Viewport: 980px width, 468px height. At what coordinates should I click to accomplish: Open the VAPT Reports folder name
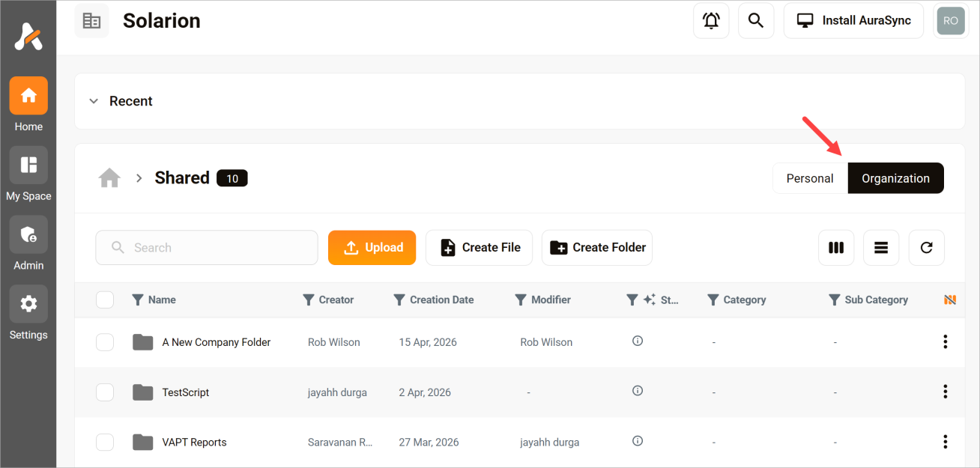(x=194, y=443)
